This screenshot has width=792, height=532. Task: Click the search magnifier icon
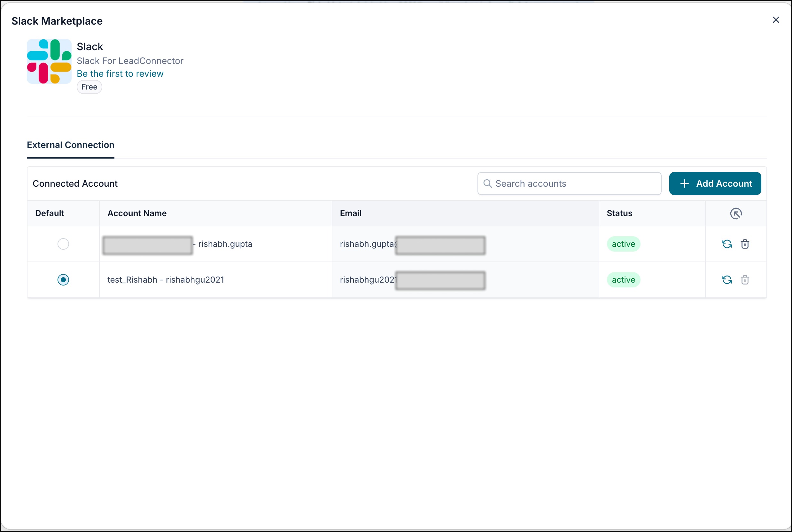(x=487, y=184)
